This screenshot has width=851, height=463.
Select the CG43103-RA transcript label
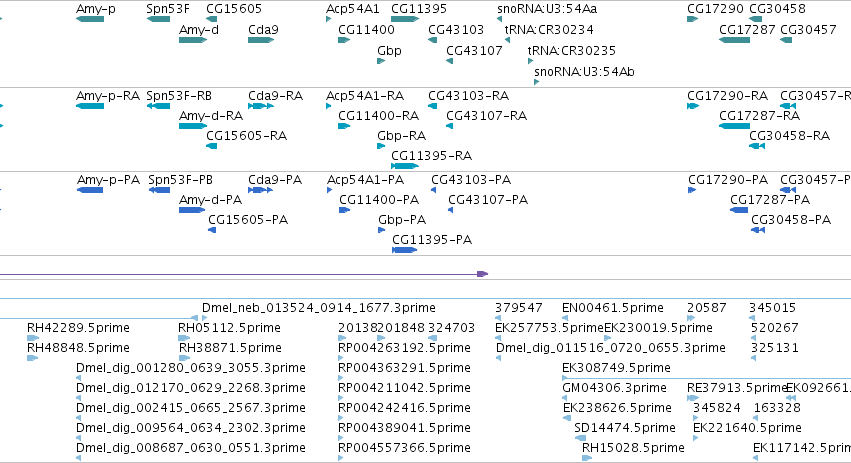pyautogui.click(x=468, y=96)
